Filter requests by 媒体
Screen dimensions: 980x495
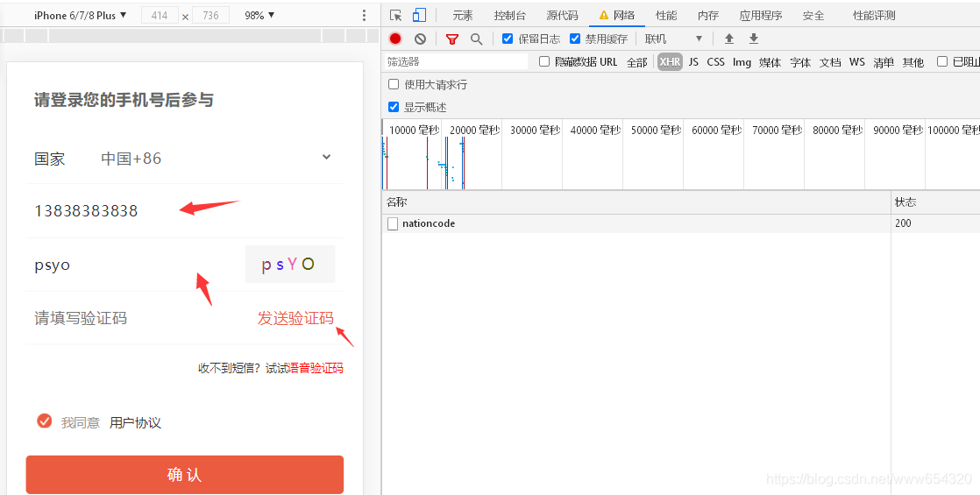point(770,62)
